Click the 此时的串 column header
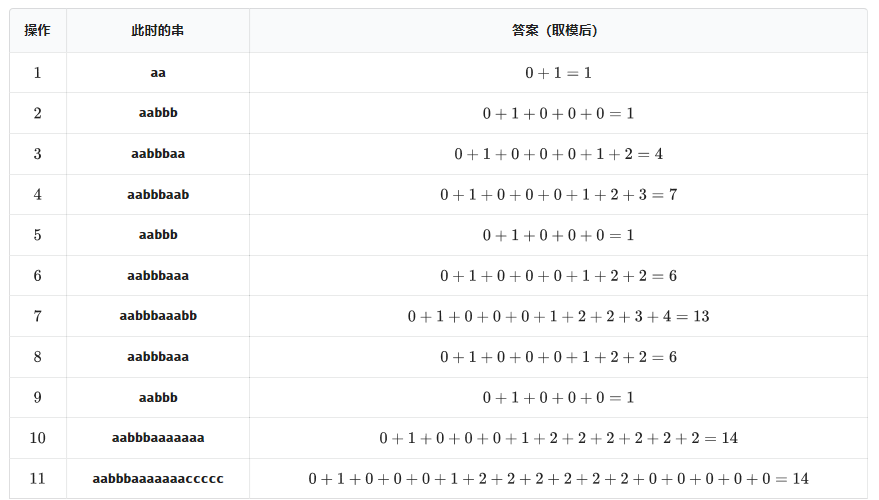This screenshot has width=879, height=500. tap(158, 31)
